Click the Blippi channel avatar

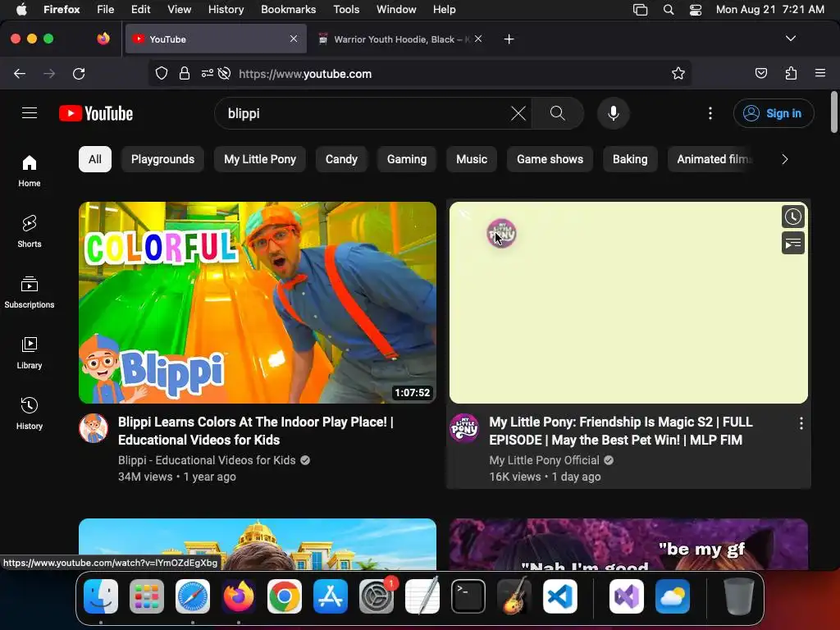tap(94, 428)
